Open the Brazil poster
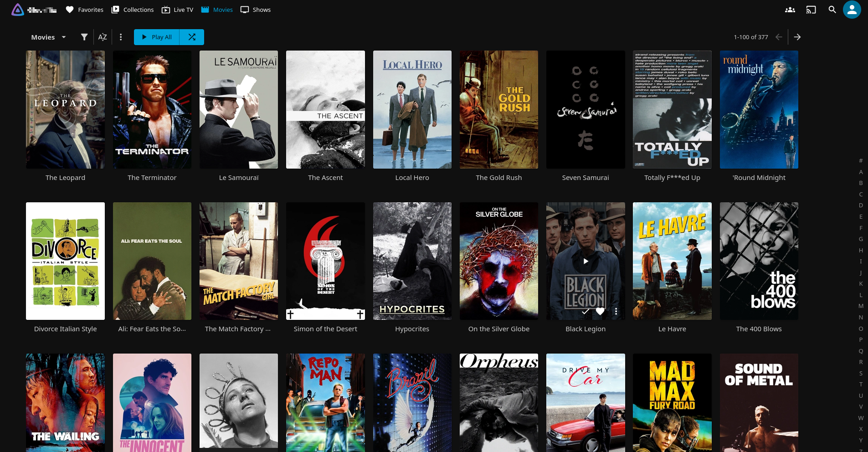This screenshot has width=868, height=452. pyautogui.click(x=412, y=403)
